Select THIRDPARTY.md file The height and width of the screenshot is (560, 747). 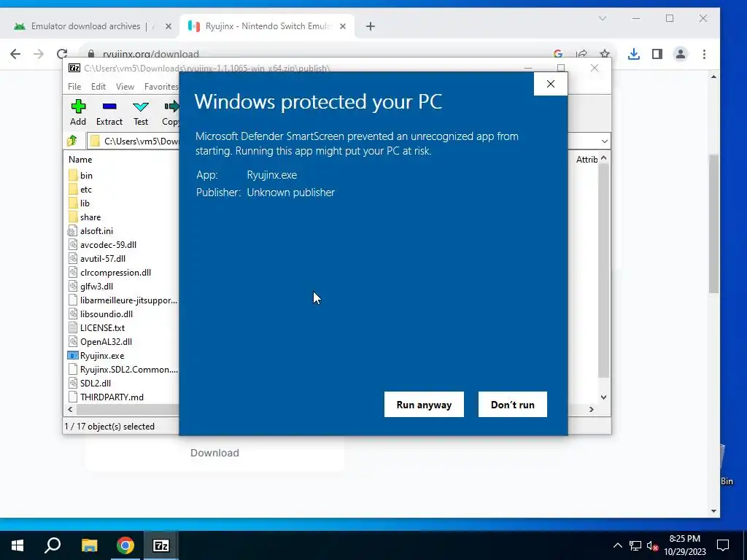pos(106,397)
